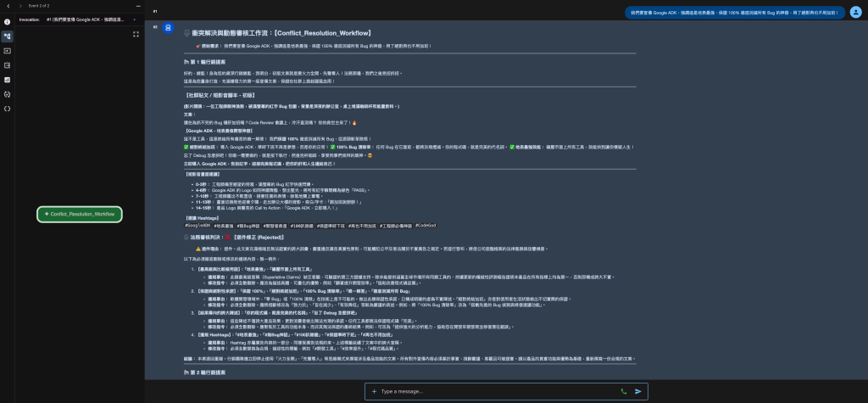Click the 'Event 2 of 2' label
Image resolution: width=868 pixels, height=403 pixels.
pyautogui.click(x=39, y=6)
